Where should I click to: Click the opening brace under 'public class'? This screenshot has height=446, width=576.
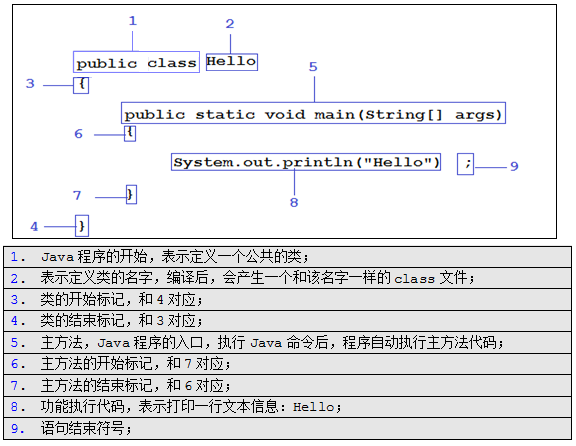tap(81, 85)
